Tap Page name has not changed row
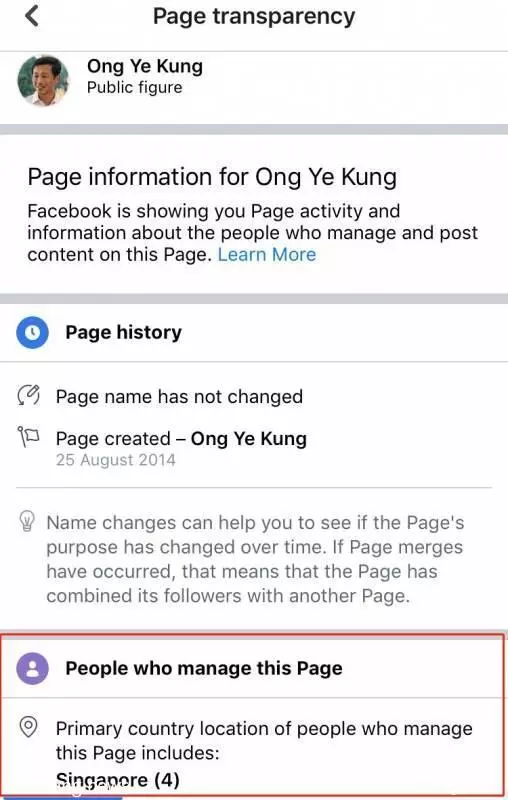 click(179, 396)
